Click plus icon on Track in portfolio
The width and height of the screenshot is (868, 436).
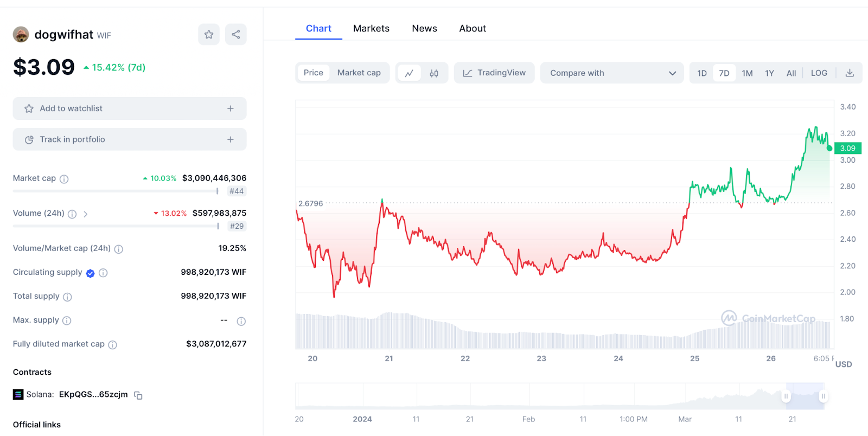[231, 139]
